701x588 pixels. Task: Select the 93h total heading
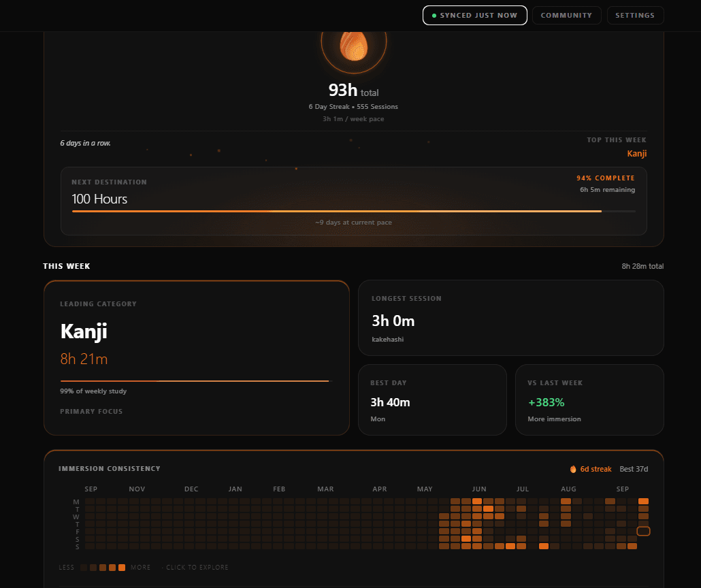(x=354, y=91)
